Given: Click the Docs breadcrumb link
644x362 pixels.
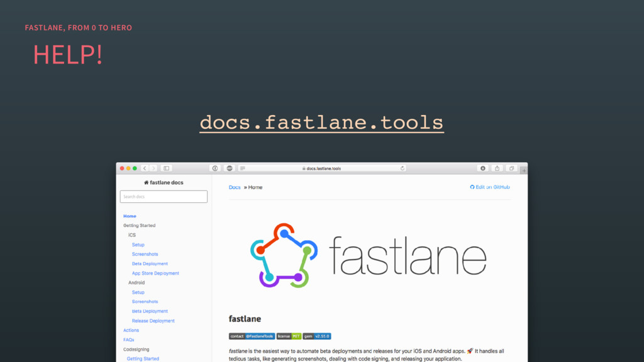Looking at the screenshot, I should pyautogui.click(x=235, y=187).
